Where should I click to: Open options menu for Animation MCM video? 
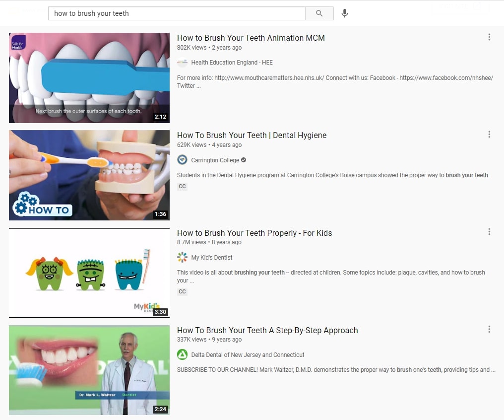[x=489, y=37]
